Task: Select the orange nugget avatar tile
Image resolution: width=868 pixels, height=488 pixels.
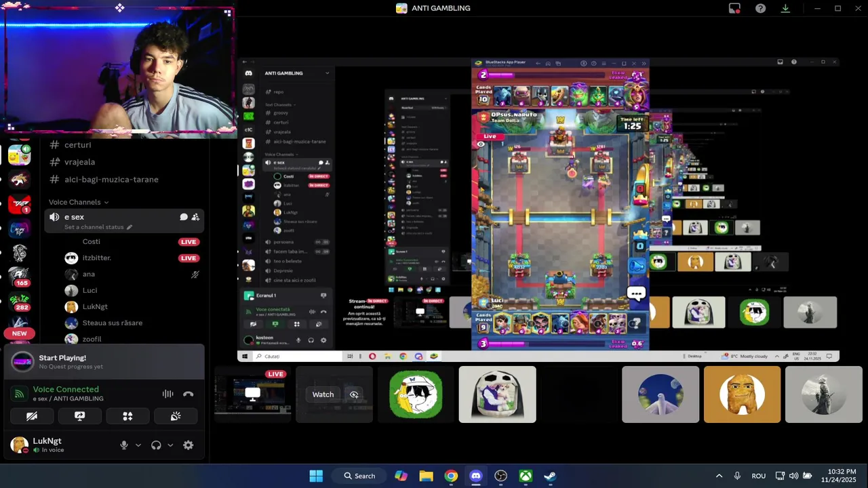Action: [x=742, y=394]
